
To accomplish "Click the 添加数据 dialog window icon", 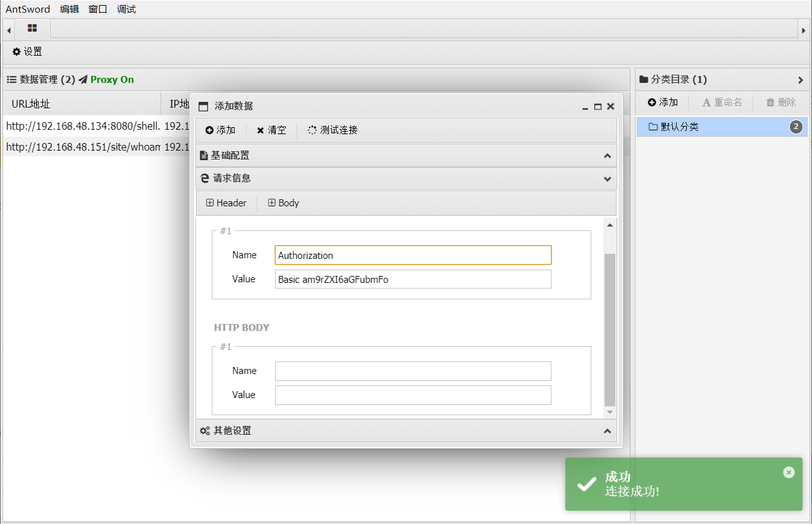I will 203,106.
